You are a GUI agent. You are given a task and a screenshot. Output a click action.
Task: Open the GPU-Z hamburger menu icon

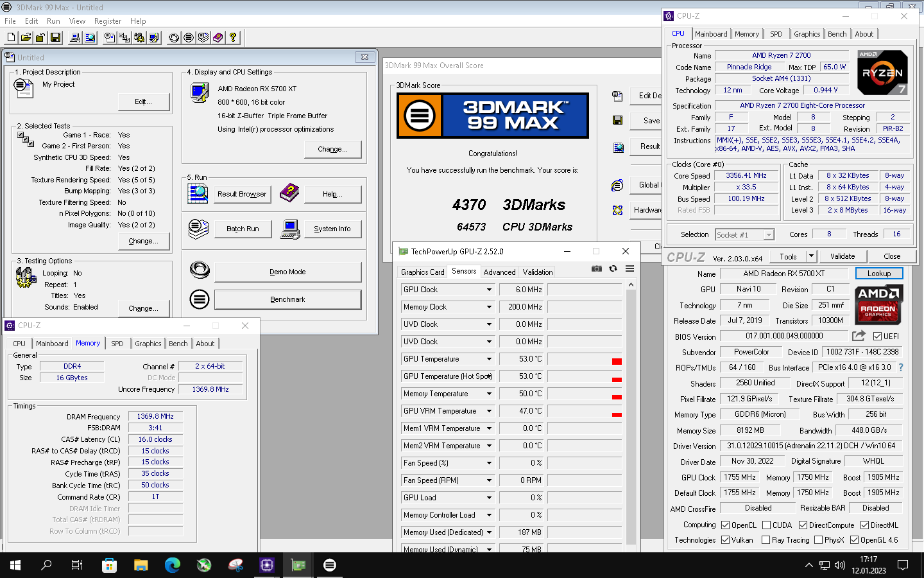pyautogui.click(x=629, y=268)
